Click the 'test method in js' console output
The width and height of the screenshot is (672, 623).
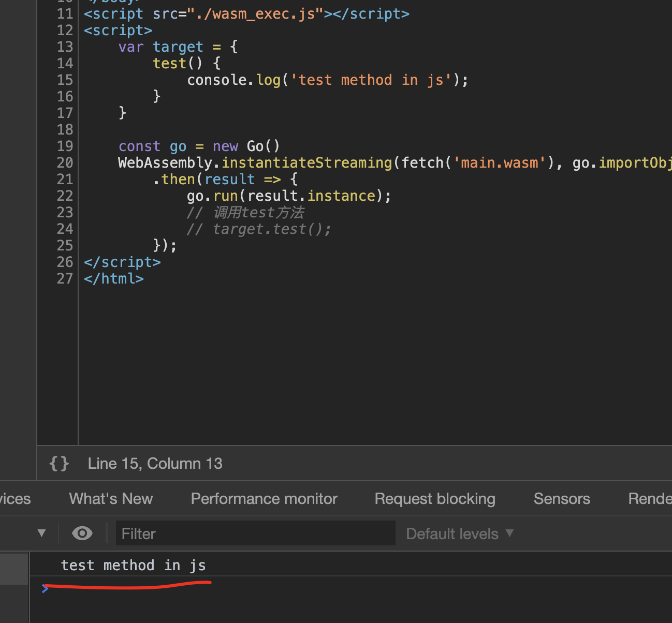[x=133, y=565]
